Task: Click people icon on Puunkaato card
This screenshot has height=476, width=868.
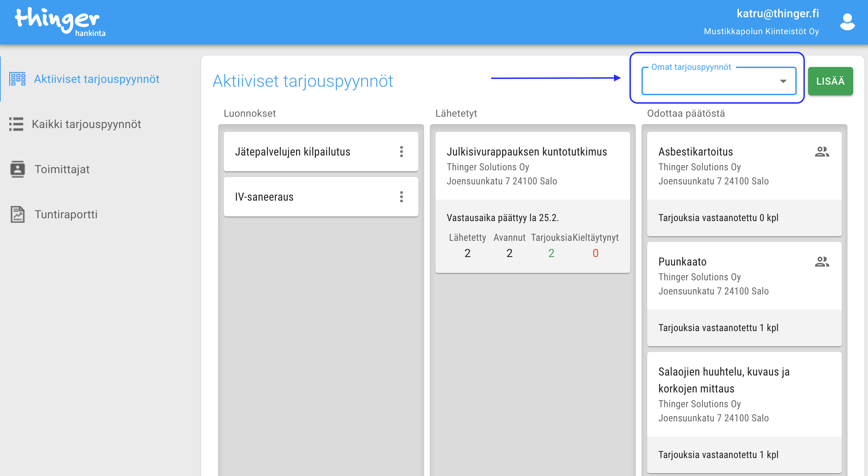Action: pyautogui.click(x=822, y=262)
